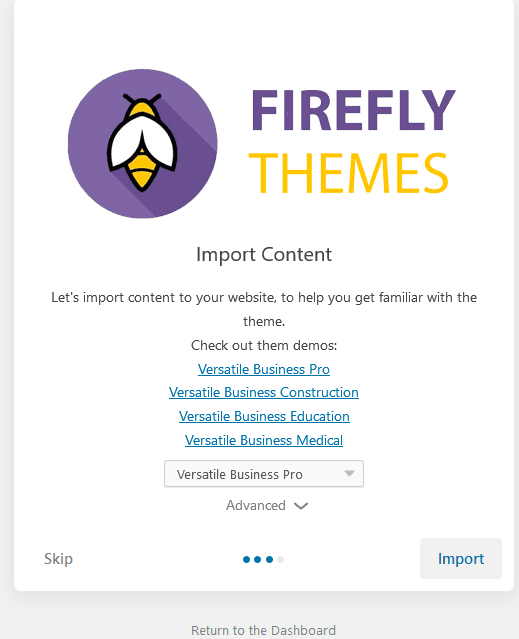Viewport: 519px width, 639px height.
Task: Click the Import Content heading
Action: pyautogui.click(x=264, y=254)
